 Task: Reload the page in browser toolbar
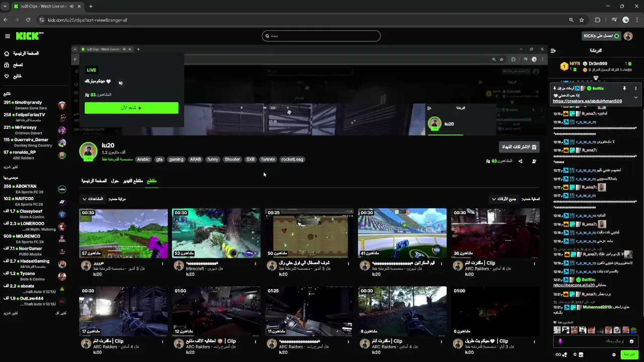click(28, 20)
